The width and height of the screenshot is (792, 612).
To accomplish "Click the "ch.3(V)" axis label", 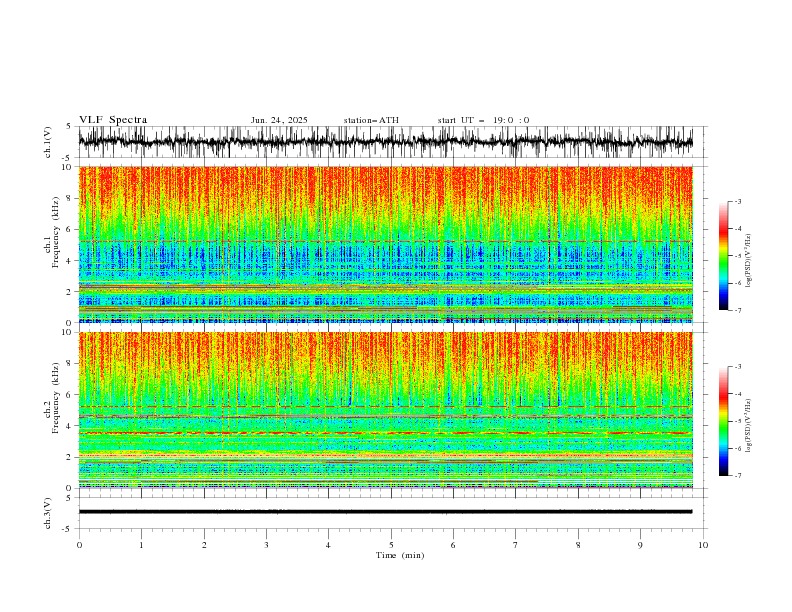I will (48, 513).
